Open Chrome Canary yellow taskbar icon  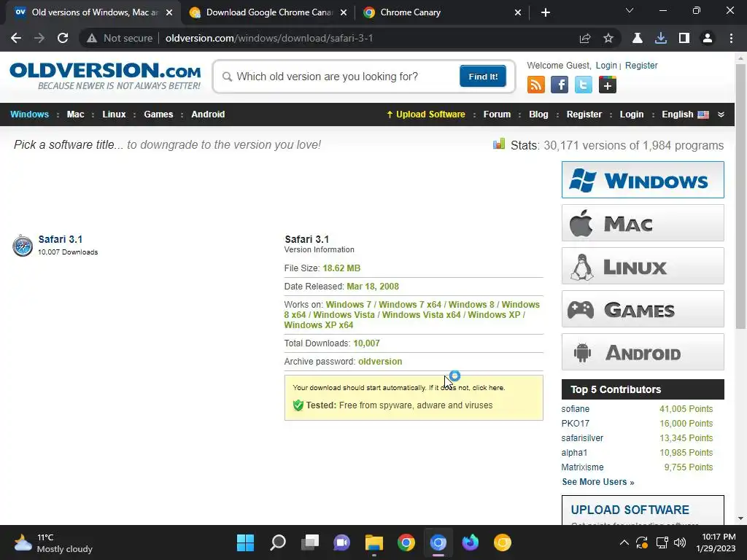[502, 542]
